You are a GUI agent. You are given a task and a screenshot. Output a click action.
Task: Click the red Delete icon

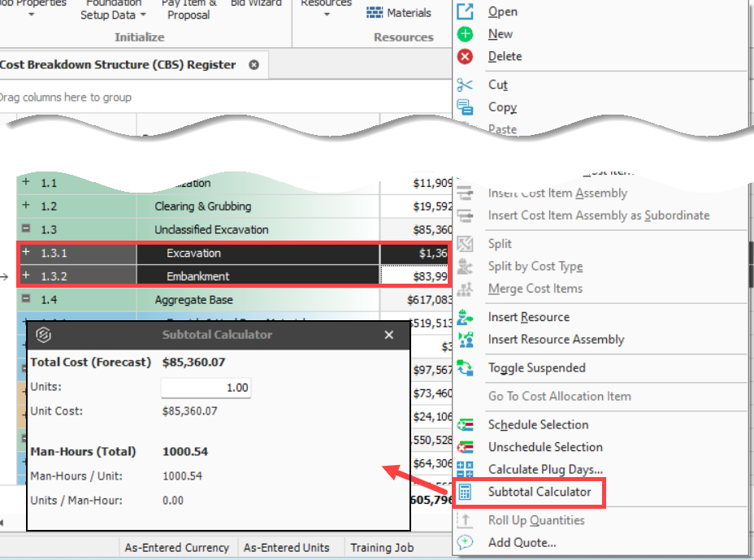pos(465,56)
